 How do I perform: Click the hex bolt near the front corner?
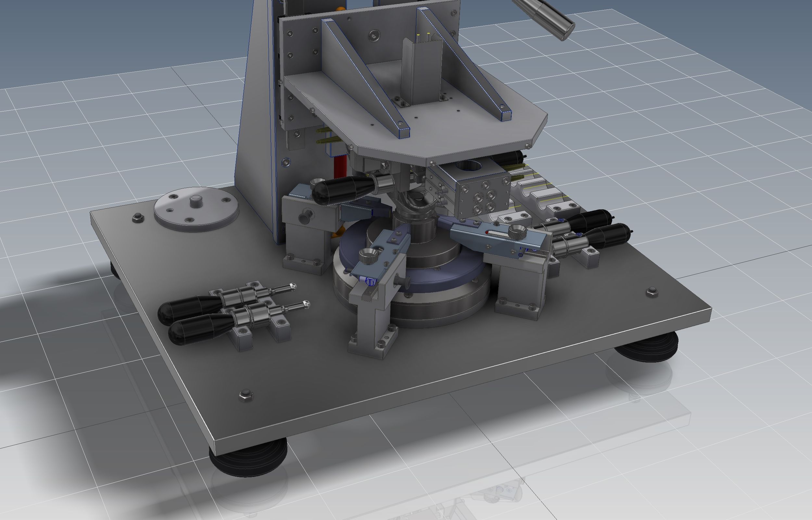(x=246, y=395)
